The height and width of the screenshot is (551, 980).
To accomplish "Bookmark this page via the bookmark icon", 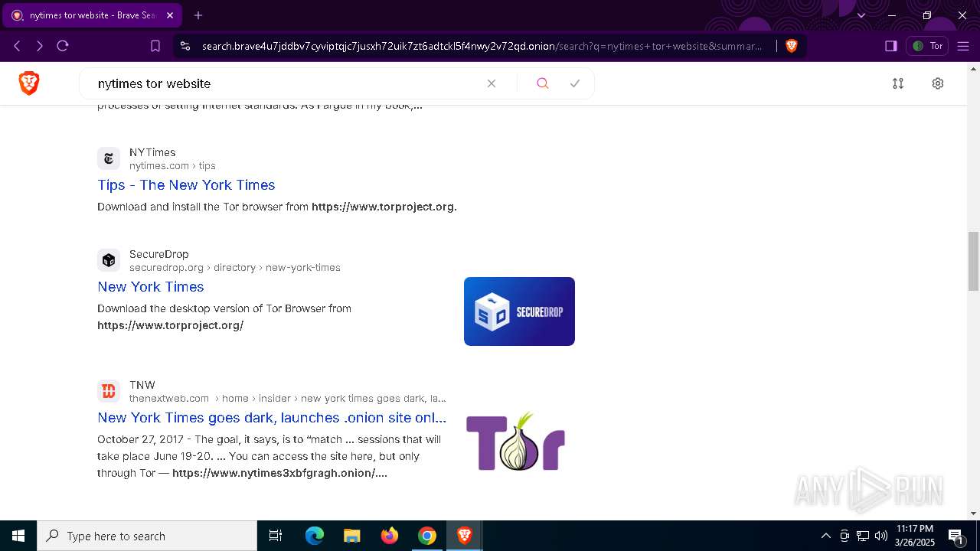I will (x=155, y=46).
